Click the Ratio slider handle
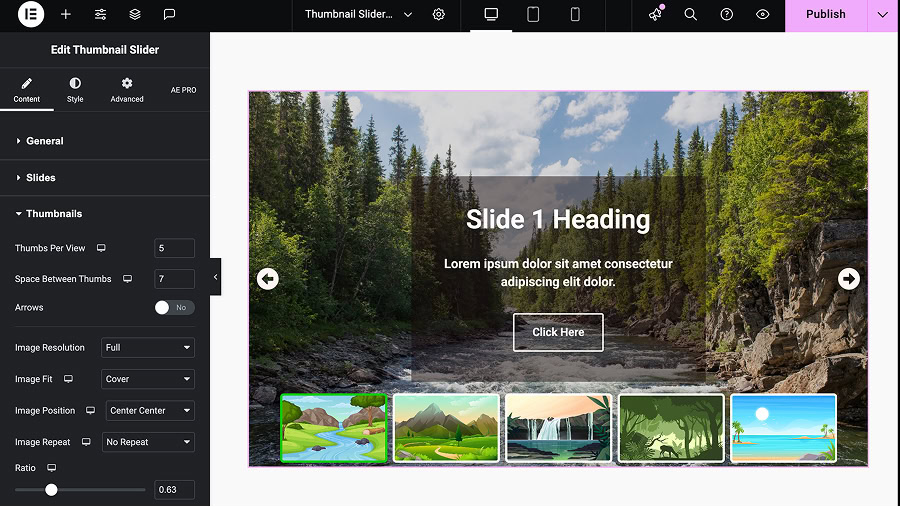900x507 pixels. click(51, 490)
